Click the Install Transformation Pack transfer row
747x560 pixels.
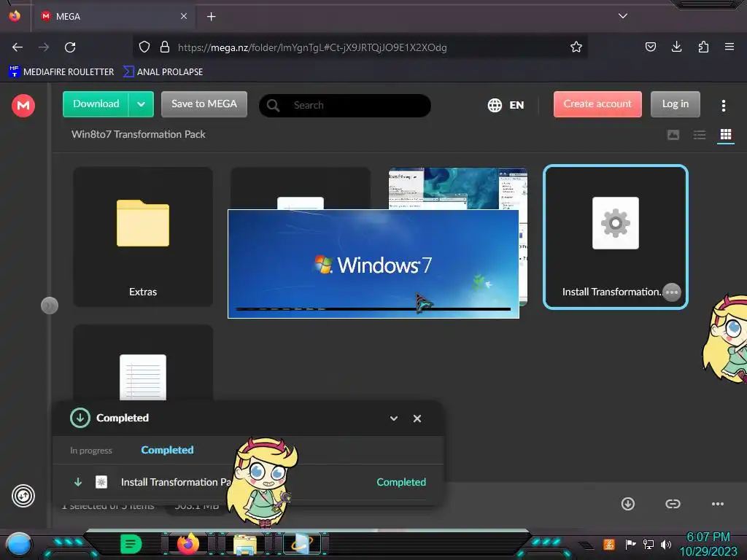(x=248, y=482)
